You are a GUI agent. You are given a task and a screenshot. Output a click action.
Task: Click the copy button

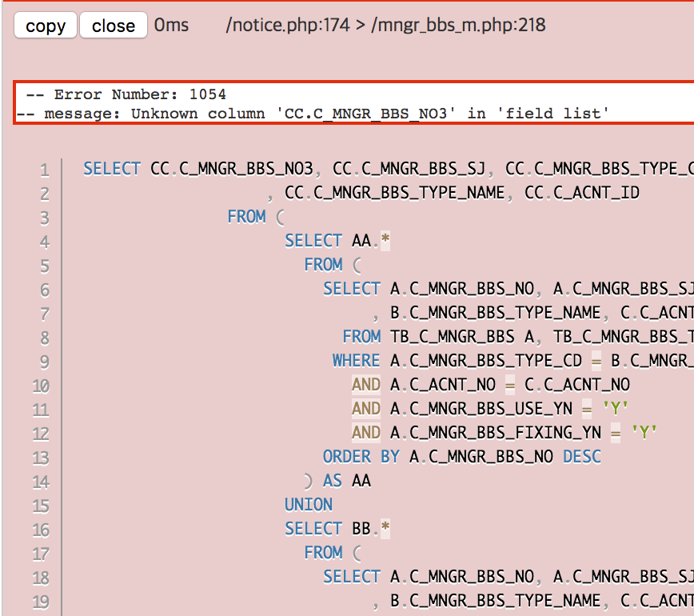46,26
